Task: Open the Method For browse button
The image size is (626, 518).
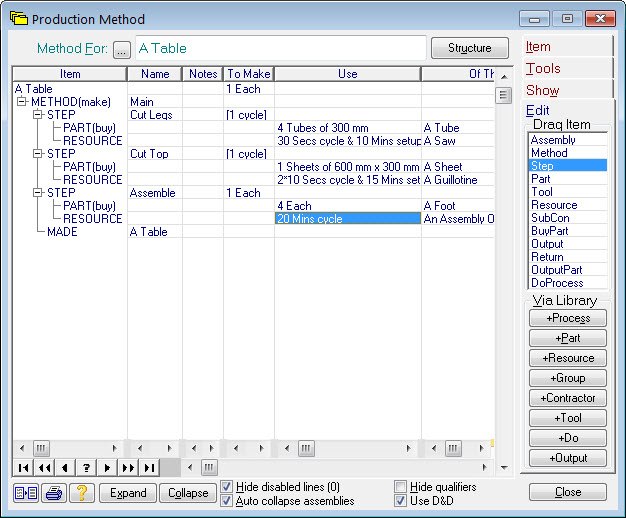Action: point(122,50)
